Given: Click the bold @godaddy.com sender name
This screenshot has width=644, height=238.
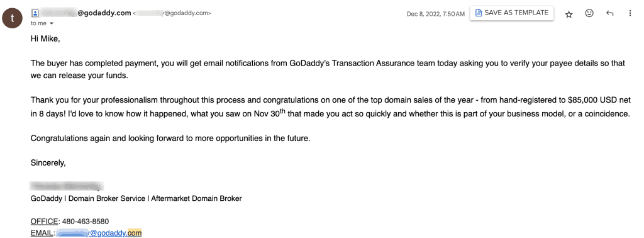Looking at the screenshot, I should (86, 13).
